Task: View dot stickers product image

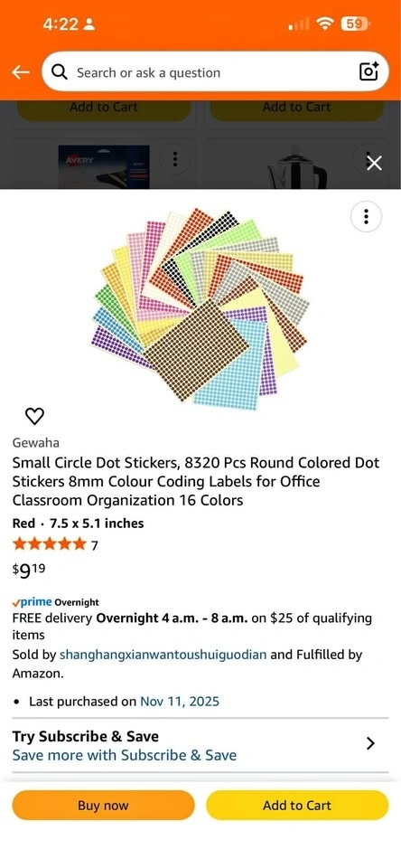Action: [x=200, y=307]
